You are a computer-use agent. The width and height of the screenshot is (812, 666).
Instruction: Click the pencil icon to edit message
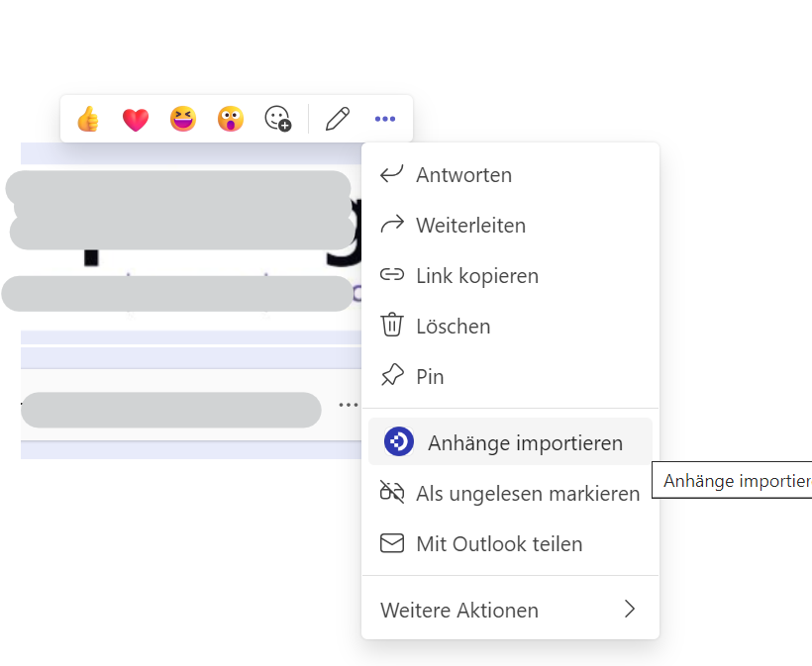[x=338, y=120]
